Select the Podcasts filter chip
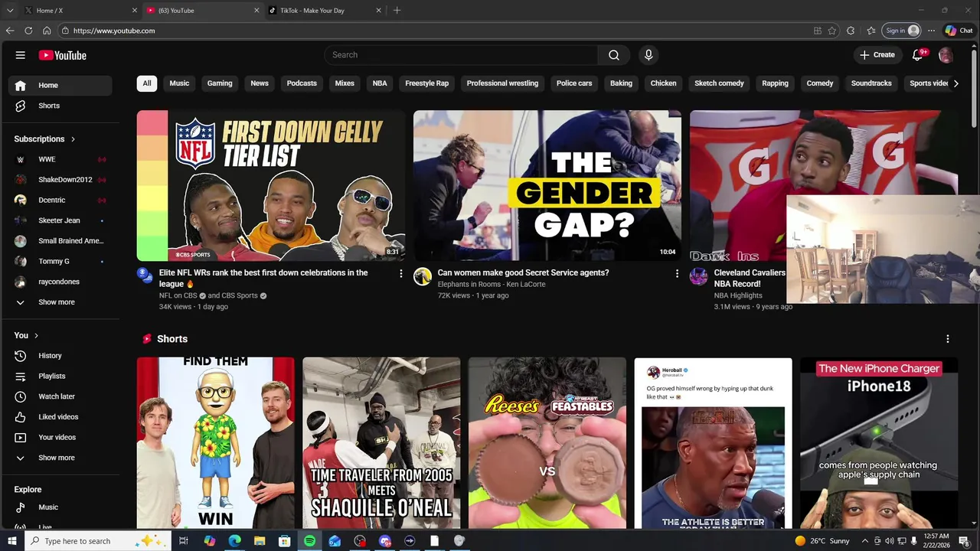 pos(302,83)
